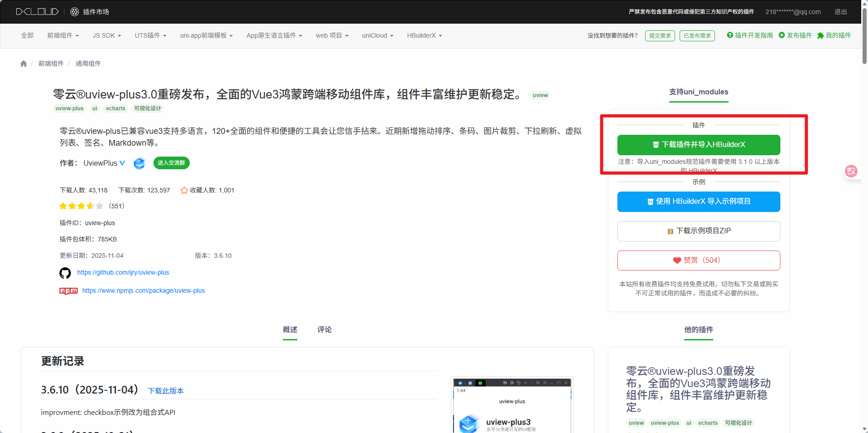
Task: Click the publish plugin link
Action: pos(795,35)
